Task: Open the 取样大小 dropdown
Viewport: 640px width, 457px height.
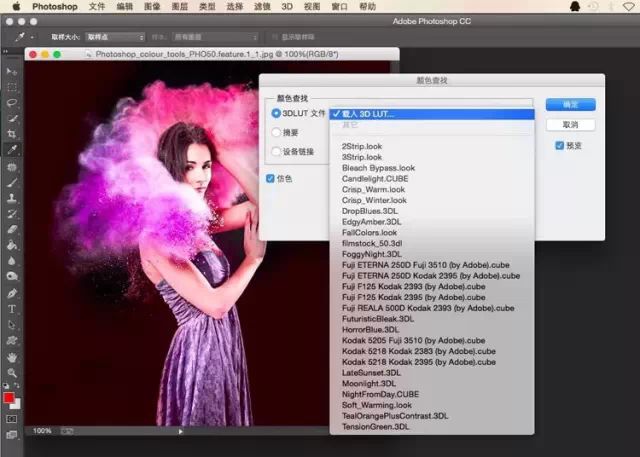Action: [x=115, y=37]
